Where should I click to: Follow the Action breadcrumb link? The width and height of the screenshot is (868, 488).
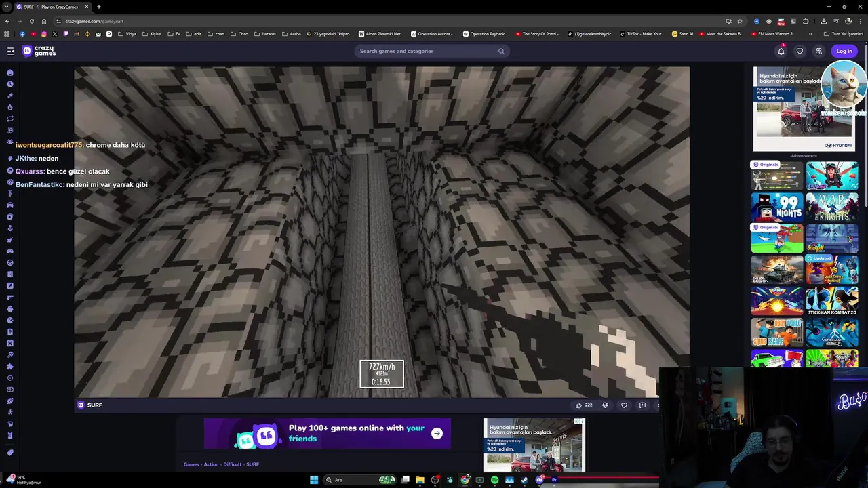[x=211, y=464]
